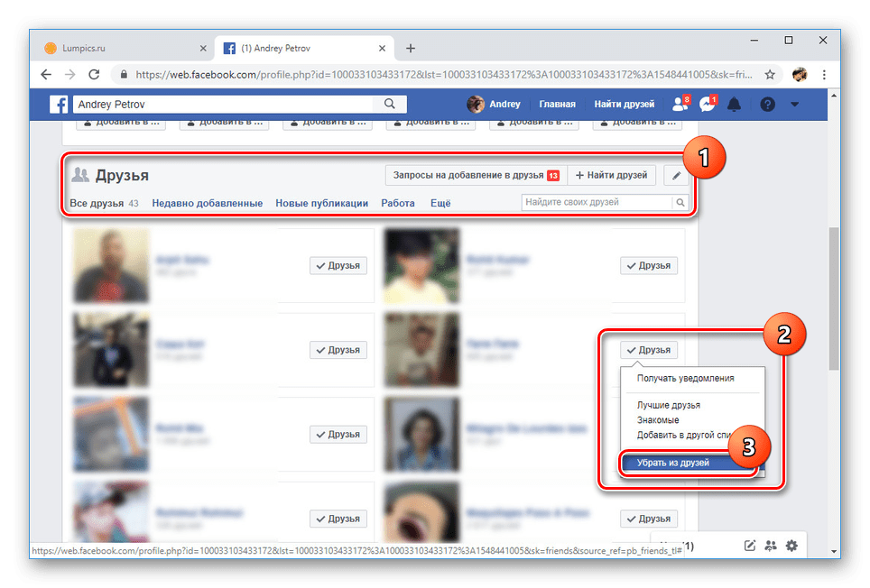The width and height of the screenshot is (870, 588).
Task: Open the settings gear icon bottom right
Action: 791,546
